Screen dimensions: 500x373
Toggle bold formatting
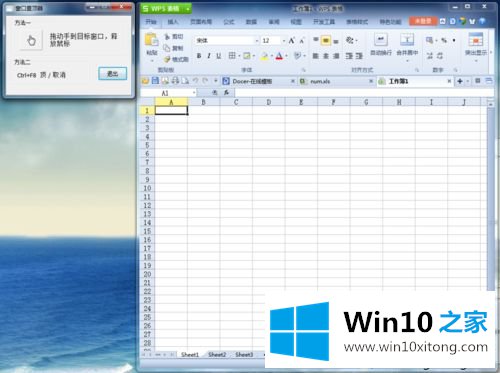199,56
